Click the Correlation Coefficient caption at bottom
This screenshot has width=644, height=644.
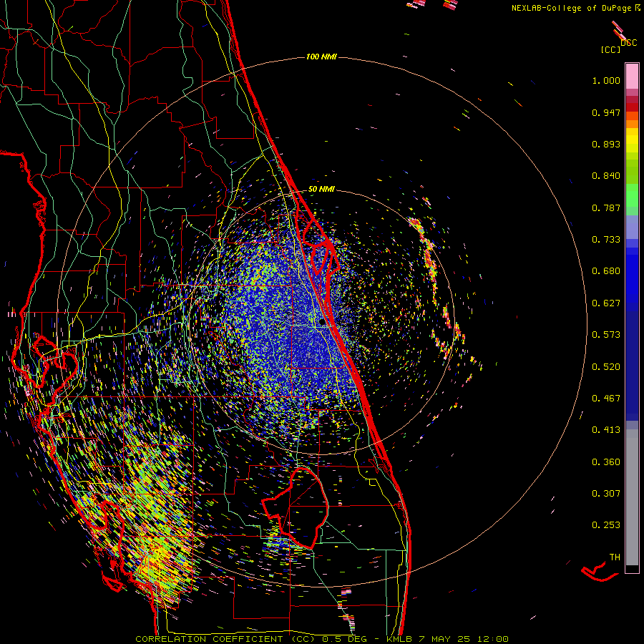[x=322, y=639]
